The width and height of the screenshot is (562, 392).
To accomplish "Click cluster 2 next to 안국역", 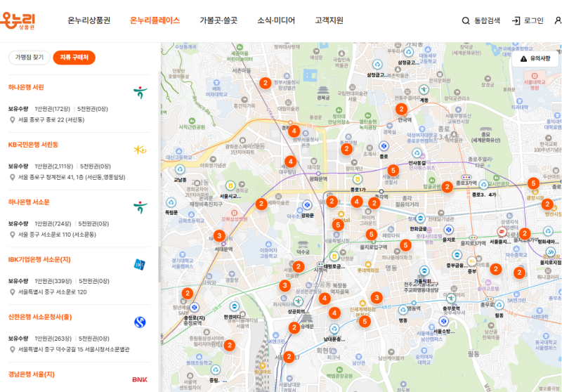I will click(x=401, y=110).
